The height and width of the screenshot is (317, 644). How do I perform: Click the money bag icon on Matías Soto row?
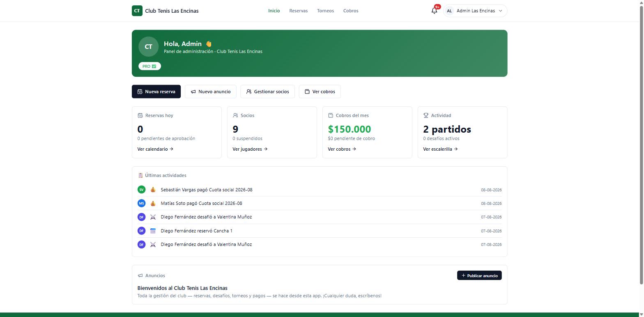[153, 203]
